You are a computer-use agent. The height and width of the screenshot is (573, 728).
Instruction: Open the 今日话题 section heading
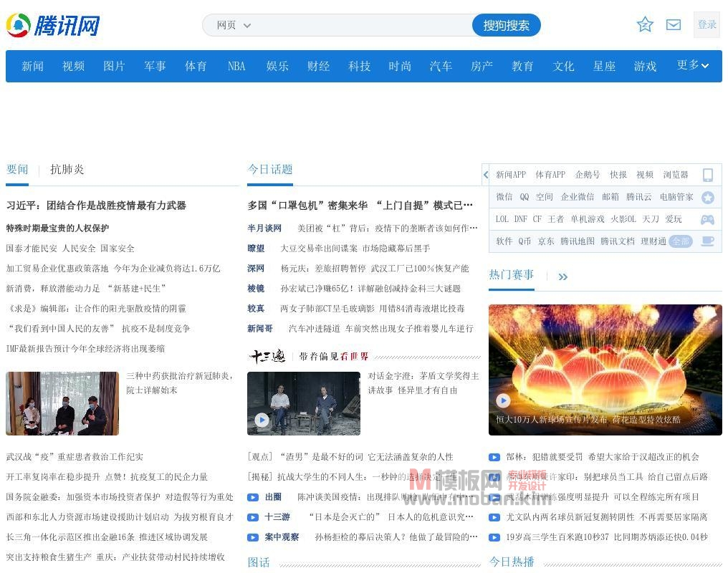coord(269,169)
